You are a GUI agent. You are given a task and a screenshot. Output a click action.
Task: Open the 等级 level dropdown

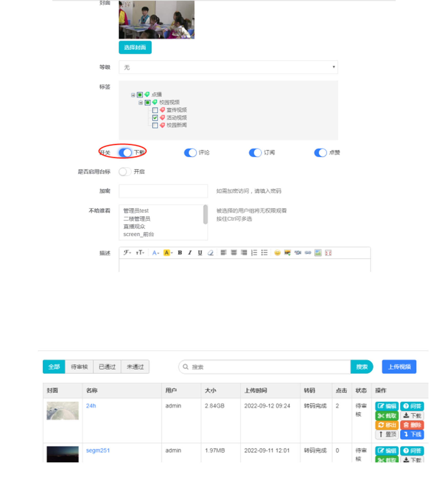point(228,67)
